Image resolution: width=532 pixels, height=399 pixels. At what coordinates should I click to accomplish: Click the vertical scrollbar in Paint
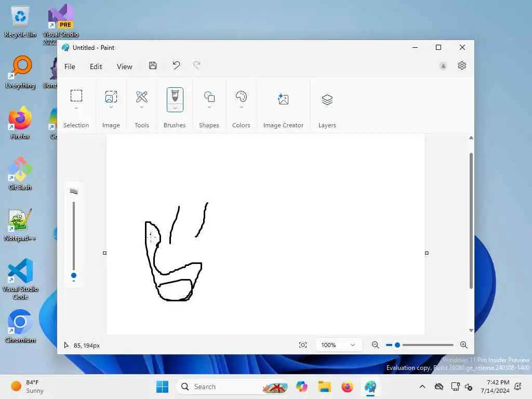coord(471,220)
